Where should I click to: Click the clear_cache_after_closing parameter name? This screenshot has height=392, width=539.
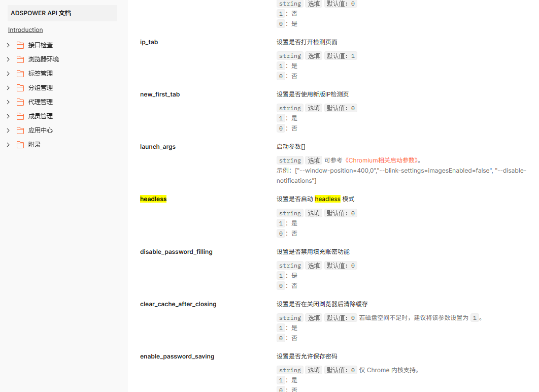[178, 304]
